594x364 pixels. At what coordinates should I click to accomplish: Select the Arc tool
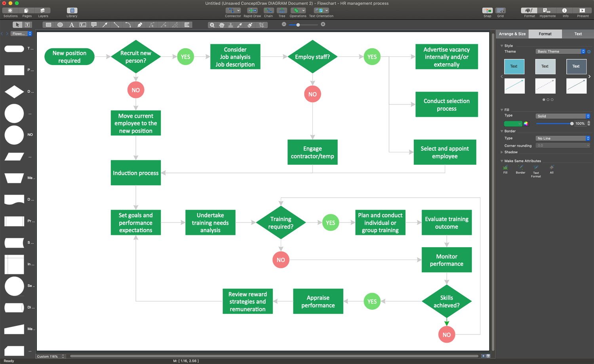(x=128, y=25)
